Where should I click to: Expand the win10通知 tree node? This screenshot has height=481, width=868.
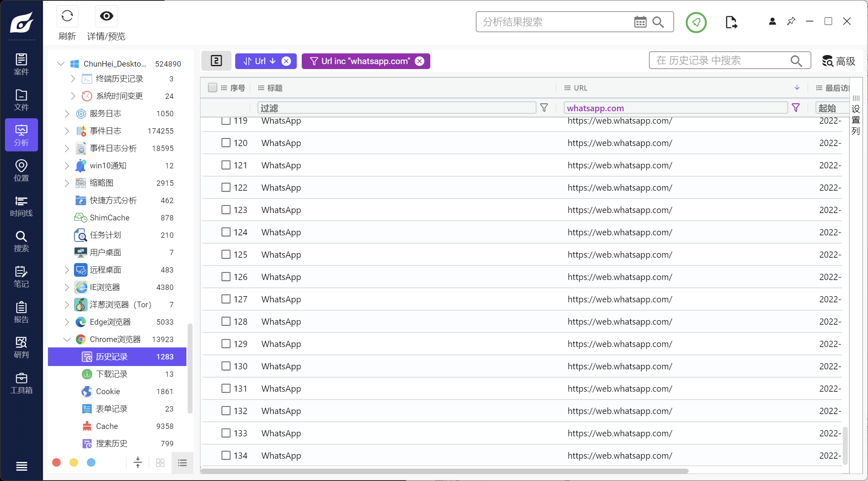pyautogui.click(x=67, y=165)
